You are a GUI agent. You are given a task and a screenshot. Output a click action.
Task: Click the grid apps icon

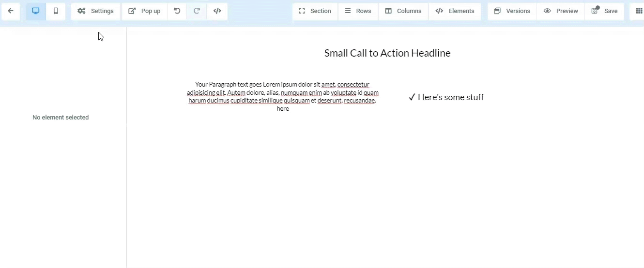click(638, 11)
